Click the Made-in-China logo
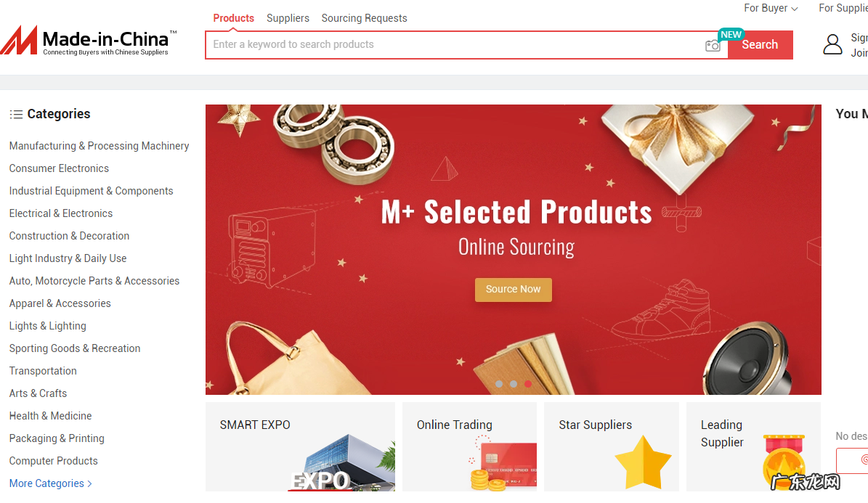The image size is (868, 503). (x=89, y=41)
